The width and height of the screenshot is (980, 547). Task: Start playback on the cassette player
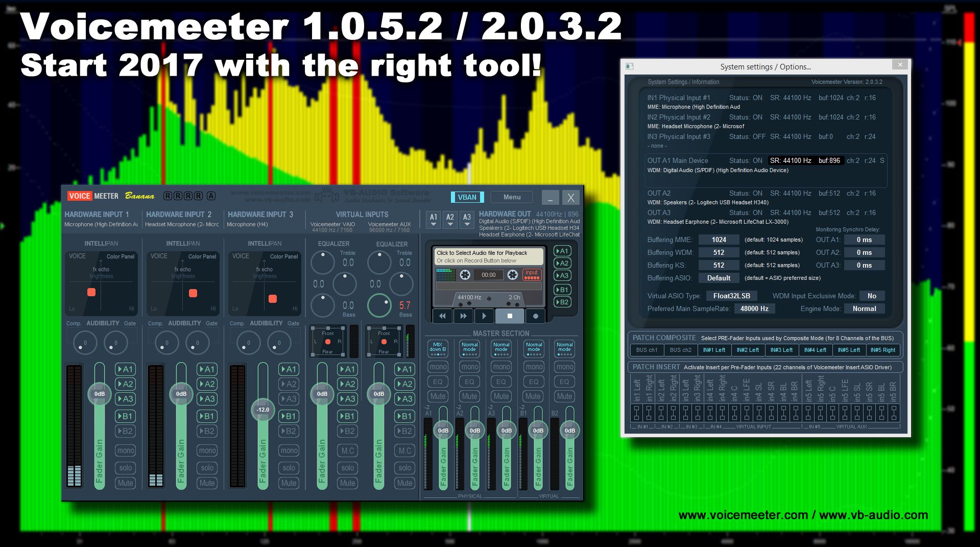click(x=484, y=316)
